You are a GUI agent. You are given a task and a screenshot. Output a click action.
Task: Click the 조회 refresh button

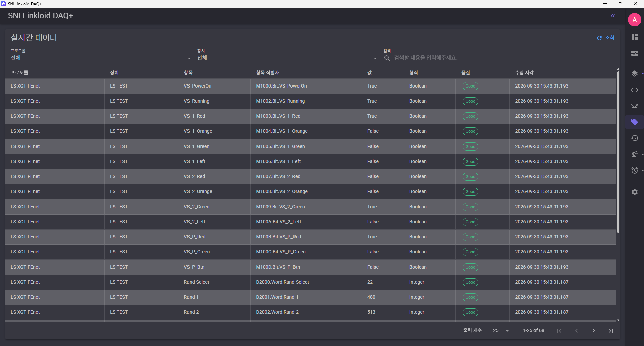[x=606, y=38]
